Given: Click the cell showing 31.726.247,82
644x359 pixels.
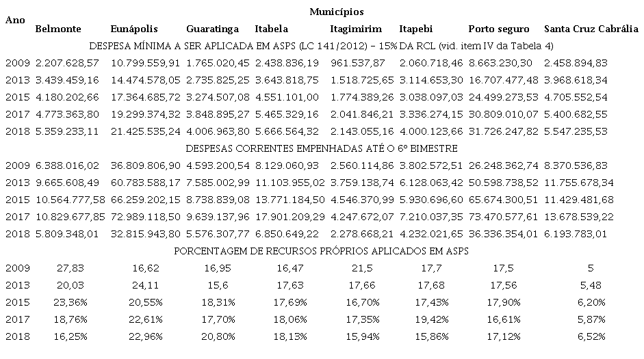Looking at the screenshot, I should click(x=503, y=131).
